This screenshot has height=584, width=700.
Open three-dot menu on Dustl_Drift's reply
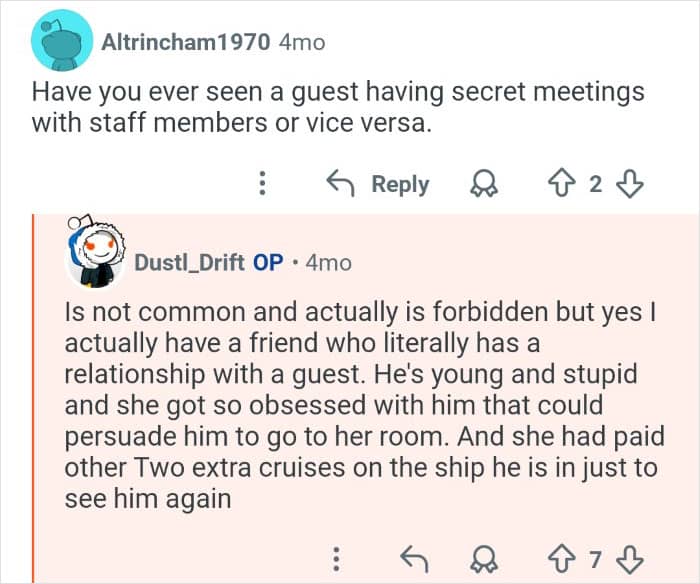(337, 556)
